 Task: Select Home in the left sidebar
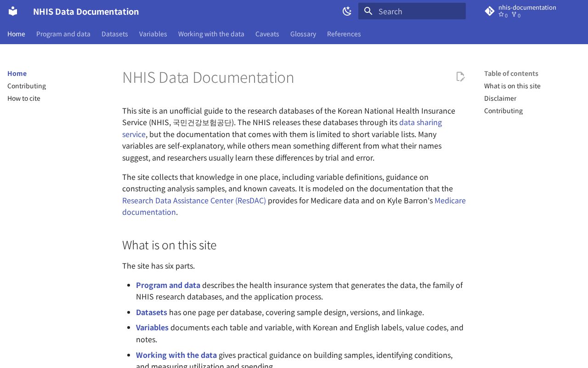click(x=17, y=73)
